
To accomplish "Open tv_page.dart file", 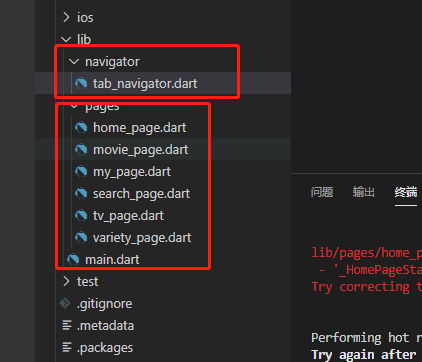I will point(128,215).
